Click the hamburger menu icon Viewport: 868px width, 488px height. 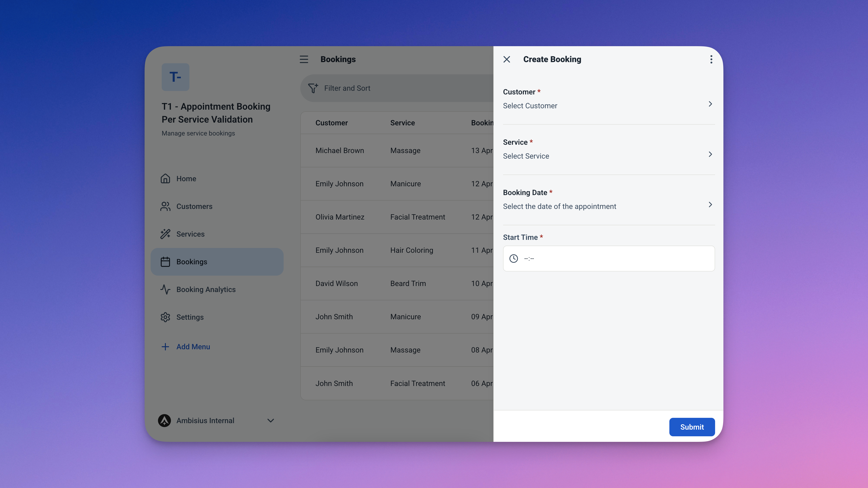(x=303, y=59)
